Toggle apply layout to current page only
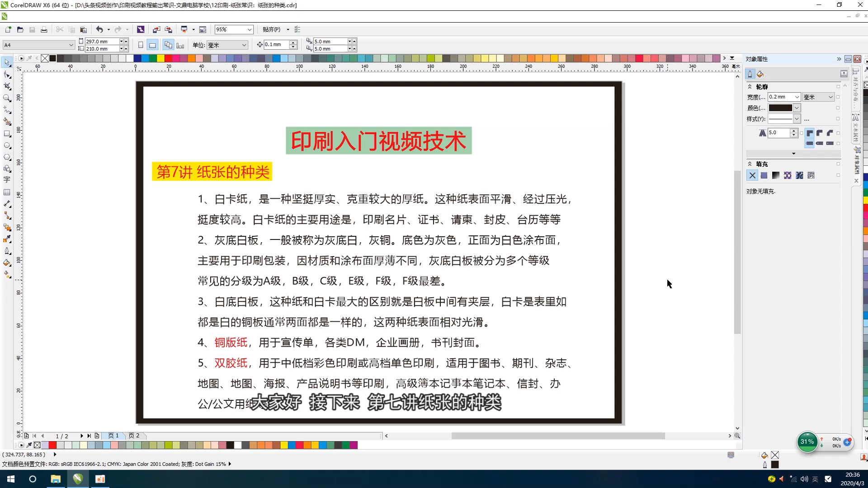 tap(180, 45)
